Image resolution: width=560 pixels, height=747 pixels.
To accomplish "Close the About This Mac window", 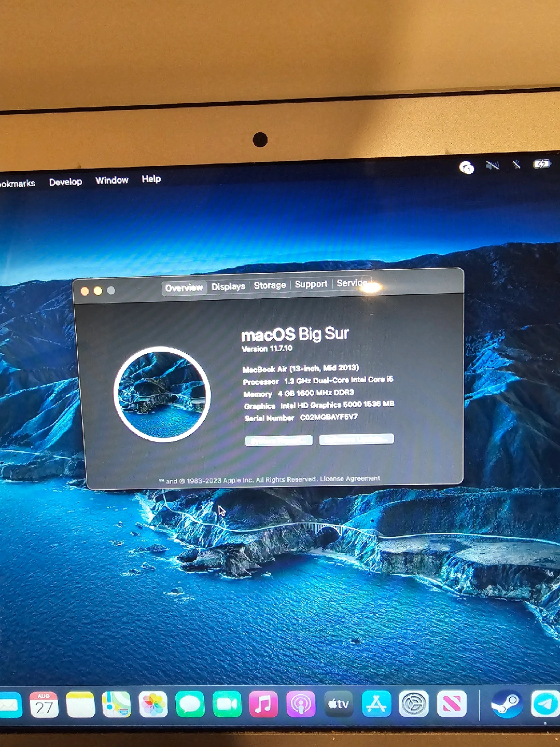I will point(85,292).
